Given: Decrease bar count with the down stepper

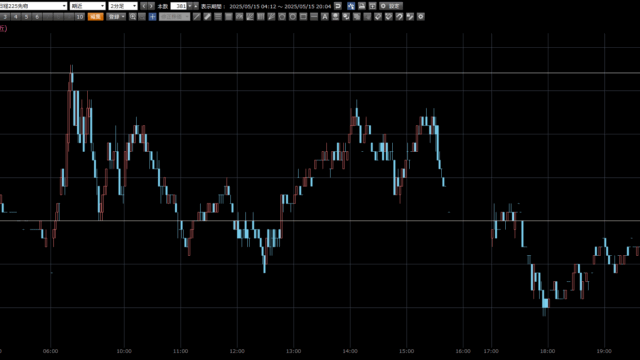Looking at the screenshot, I should click(190, 6).
